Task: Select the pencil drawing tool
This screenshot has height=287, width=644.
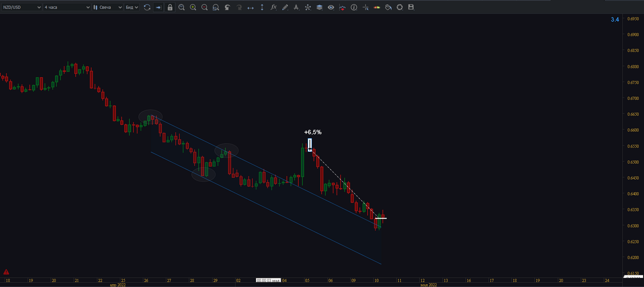Action: click(x=285, y=7)
